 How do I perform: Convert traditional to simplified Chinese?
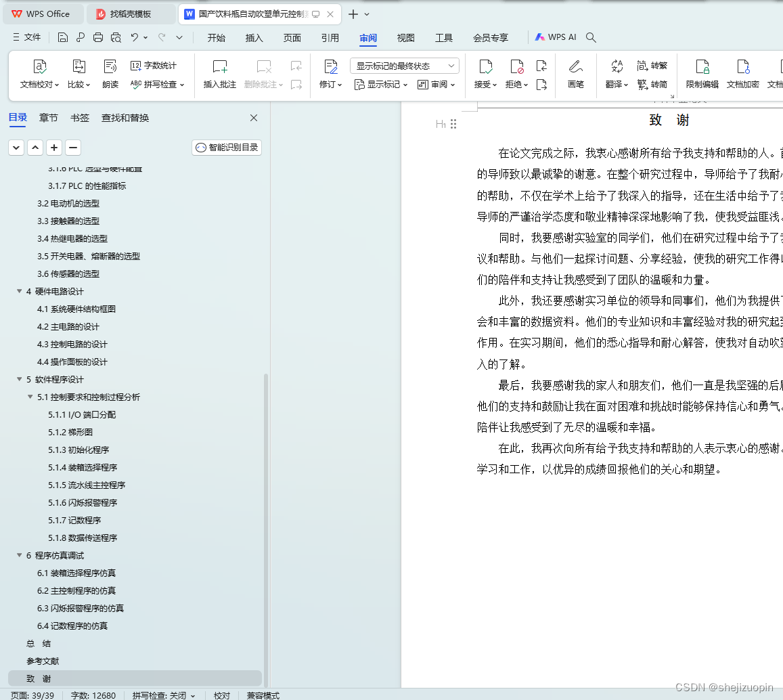tap(652, 85)
